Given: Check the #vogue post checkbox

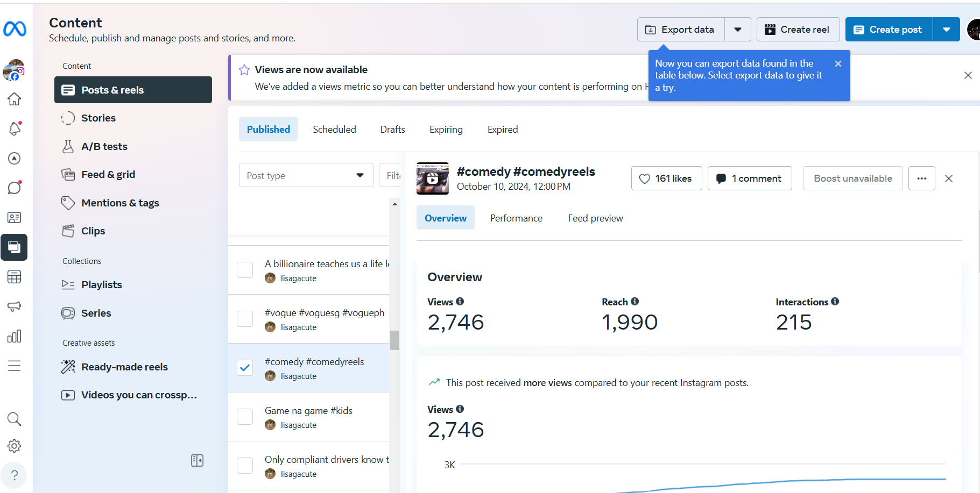Looking at the screenshot, I should coord(245,319).
